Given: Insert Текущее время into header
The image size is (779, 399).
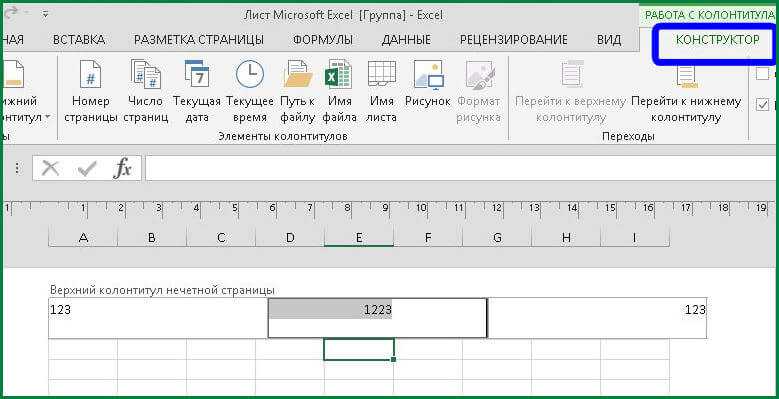Looking at the screenshot, I should click(250, 91).
